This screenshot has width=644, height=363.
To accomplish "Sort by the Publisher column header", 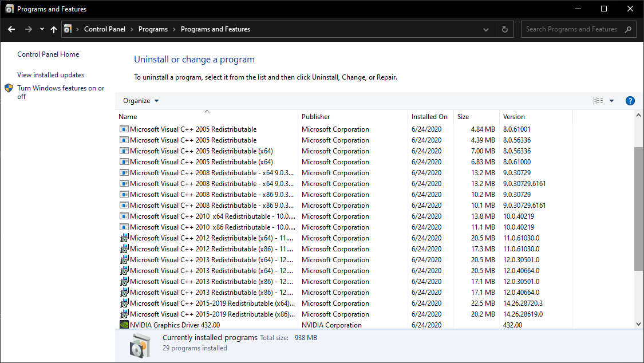I will 353,117.
